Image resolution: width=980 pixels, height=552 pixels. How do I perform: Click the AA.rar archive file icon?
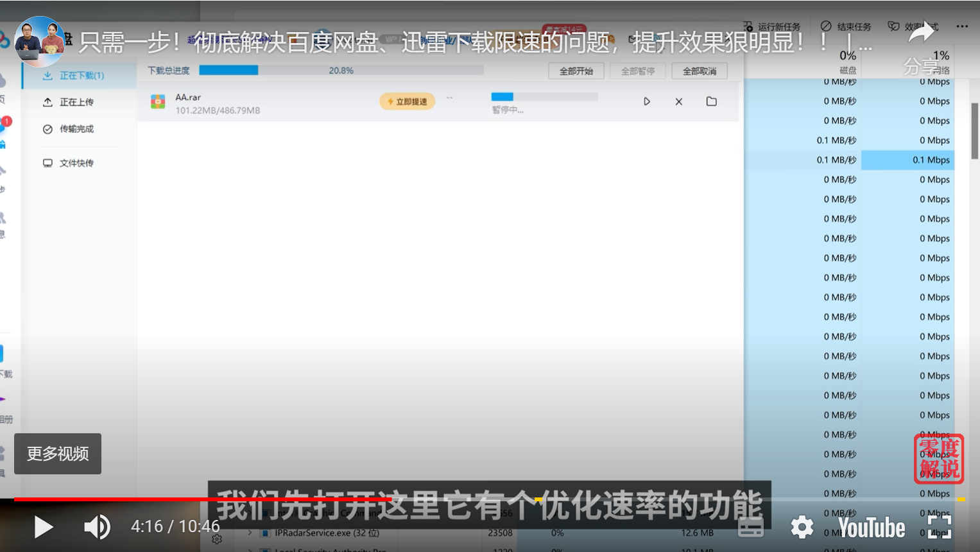[158, 102]
